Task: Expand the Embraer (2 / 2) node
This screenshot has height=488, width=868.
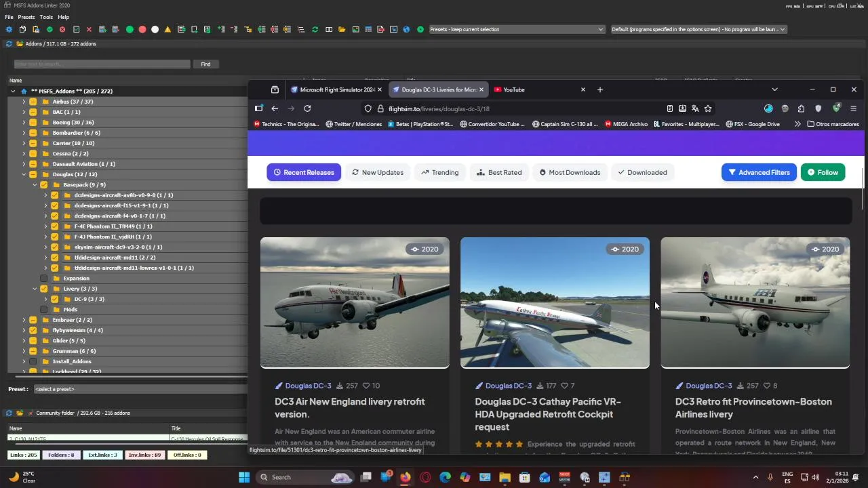Action: point(24,320)
